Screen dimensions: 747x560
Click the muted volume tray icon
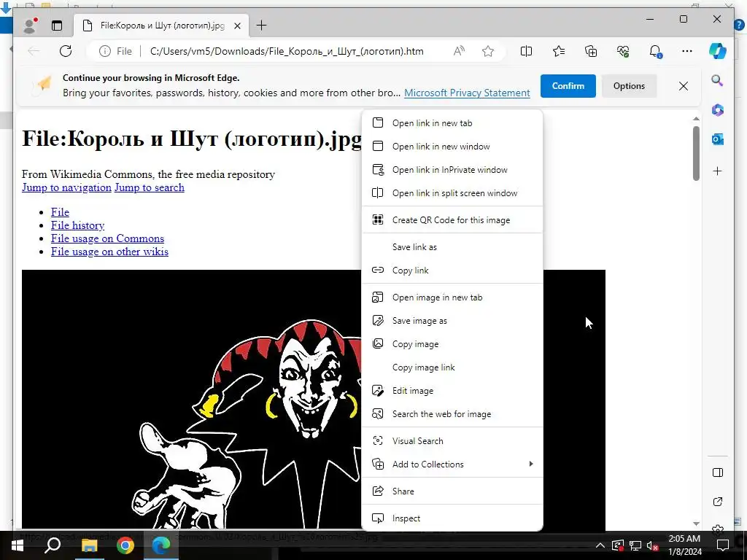tap(652, 545)
